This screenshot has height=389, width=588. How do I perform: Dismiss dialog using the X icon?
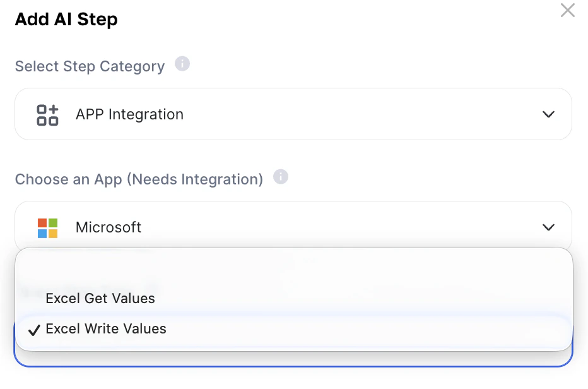point(567,11)
